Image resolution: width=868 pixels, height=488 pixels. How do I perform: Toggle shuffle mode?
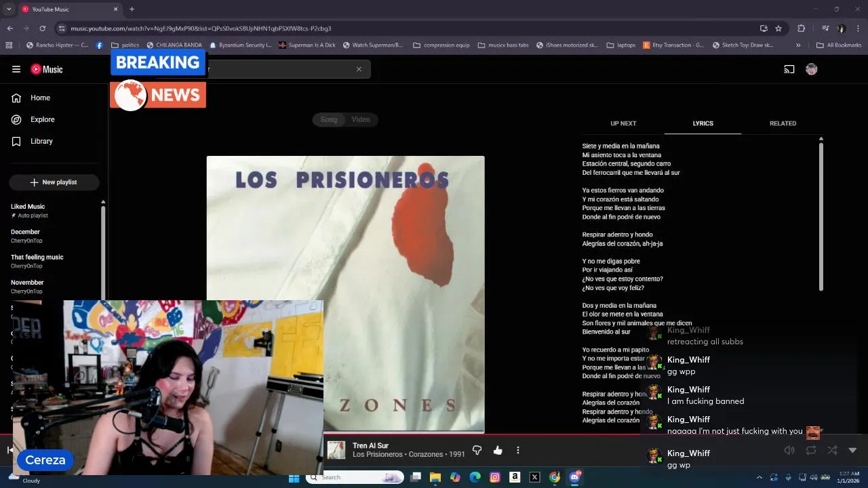tap(832, 450)
